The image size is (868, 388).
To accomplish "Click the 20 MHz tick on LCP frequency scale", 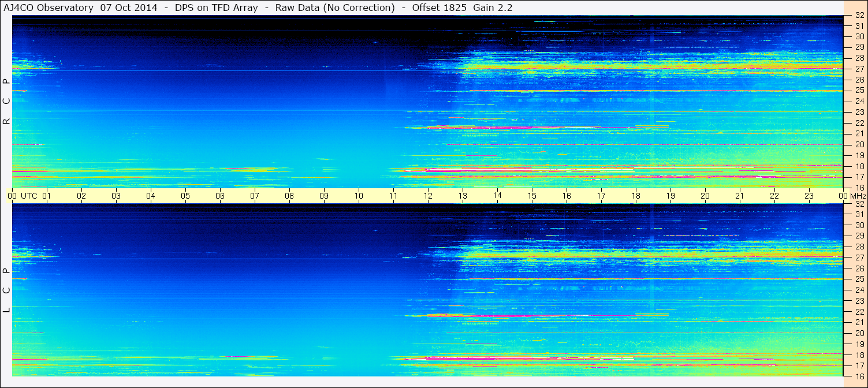I will [859, 333].
